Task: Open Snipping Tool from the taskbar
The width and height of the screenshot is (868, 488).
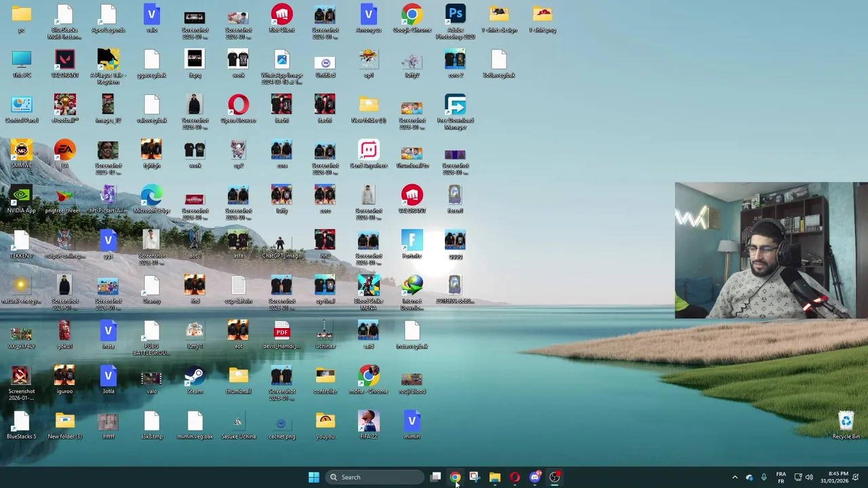Action: [474, 477]
